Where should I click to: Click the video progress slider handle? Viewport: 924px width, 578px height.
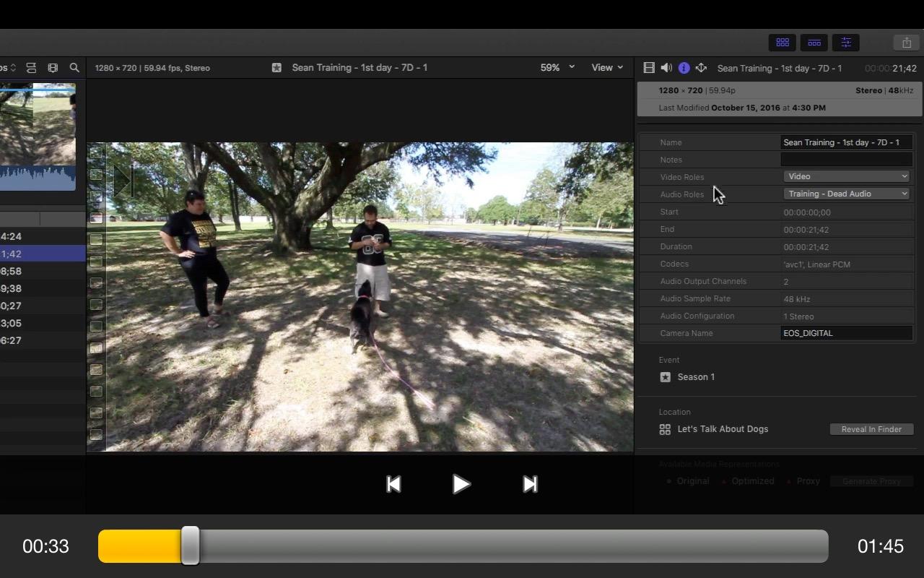coord(190,546)
